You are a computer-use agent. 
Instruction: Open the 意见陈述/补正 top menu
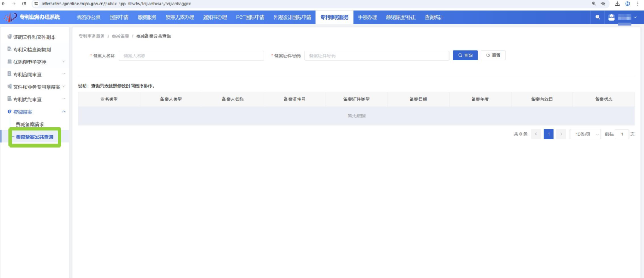pyautogui.click(x=401, y=18)
